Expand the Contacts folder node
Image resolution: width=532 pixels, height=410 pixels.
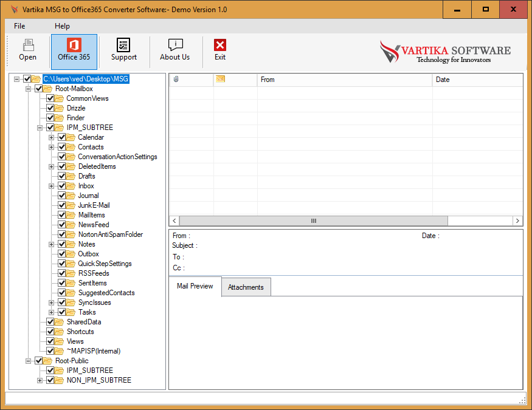(x=51, y=148)
